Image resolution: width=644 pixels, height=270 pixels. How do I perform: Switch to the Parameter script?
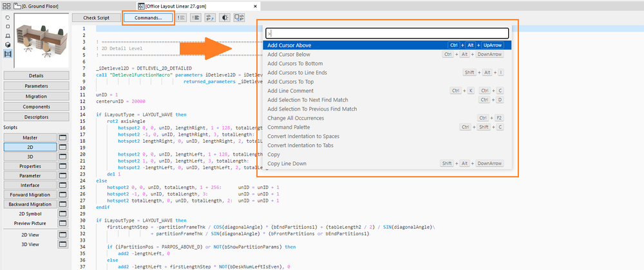[30, 175]
